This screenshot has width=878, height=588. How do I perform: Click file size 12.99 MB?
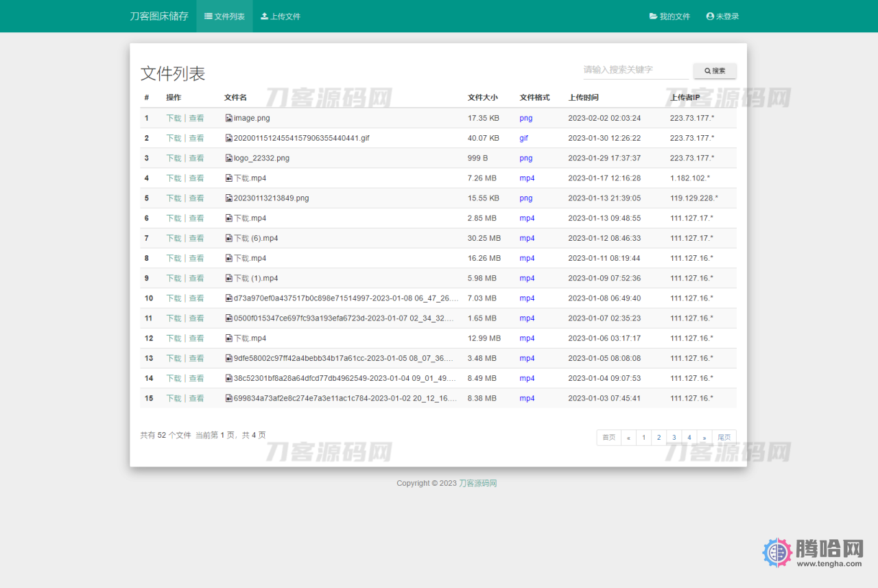coord(484,338)
